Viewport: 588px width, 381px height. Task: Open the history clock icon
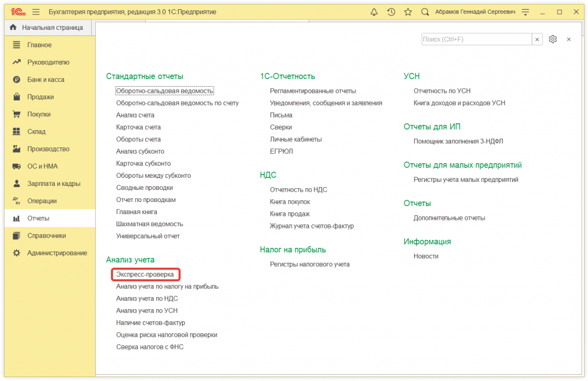[391, 12]
